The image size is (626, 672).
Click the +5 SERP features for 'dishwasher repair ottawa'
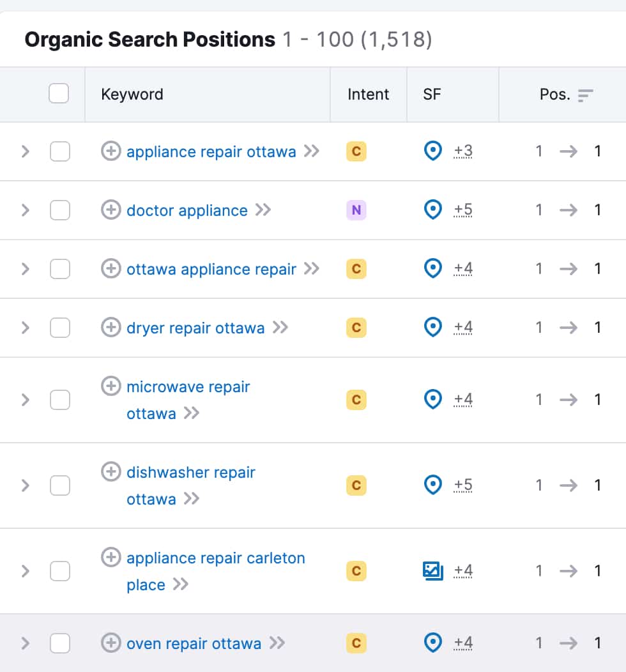pyautogui.click(x=463, y=485)
